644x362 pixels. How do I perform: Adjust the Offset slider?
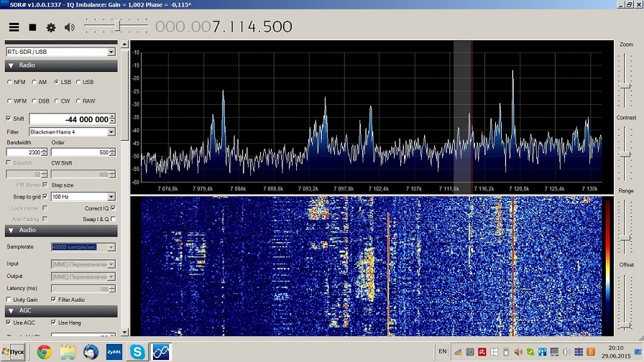click(625, 325)
